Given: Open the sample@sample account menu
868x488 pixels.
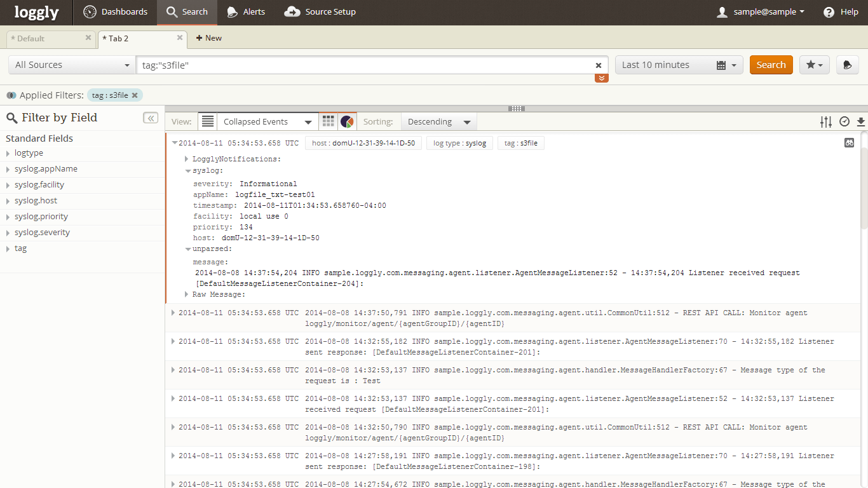Looking at the screenshot, I should tap(761, 12).
